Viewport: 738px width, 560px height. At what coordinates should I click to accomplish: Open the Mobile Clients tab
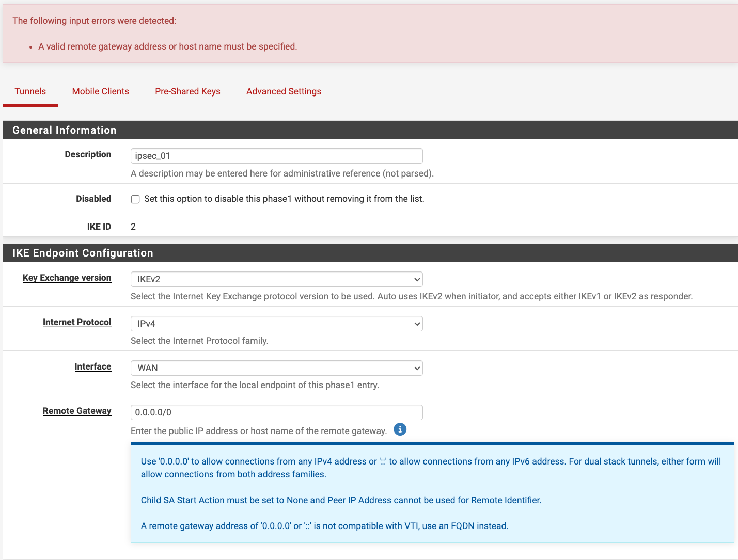101,91
